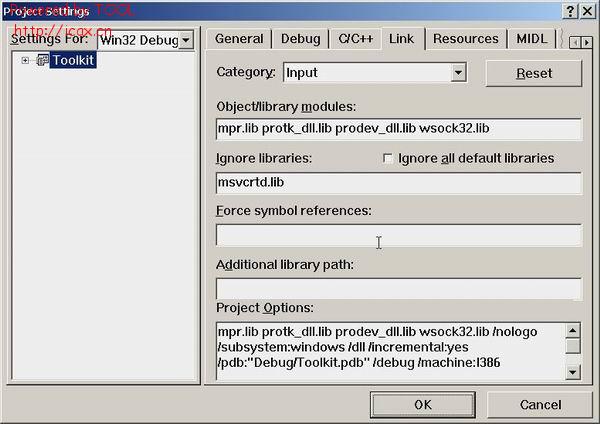Click the Toolkit project icon in tree
This screenshot has width=600, height=424.
(x=42, y=61)
